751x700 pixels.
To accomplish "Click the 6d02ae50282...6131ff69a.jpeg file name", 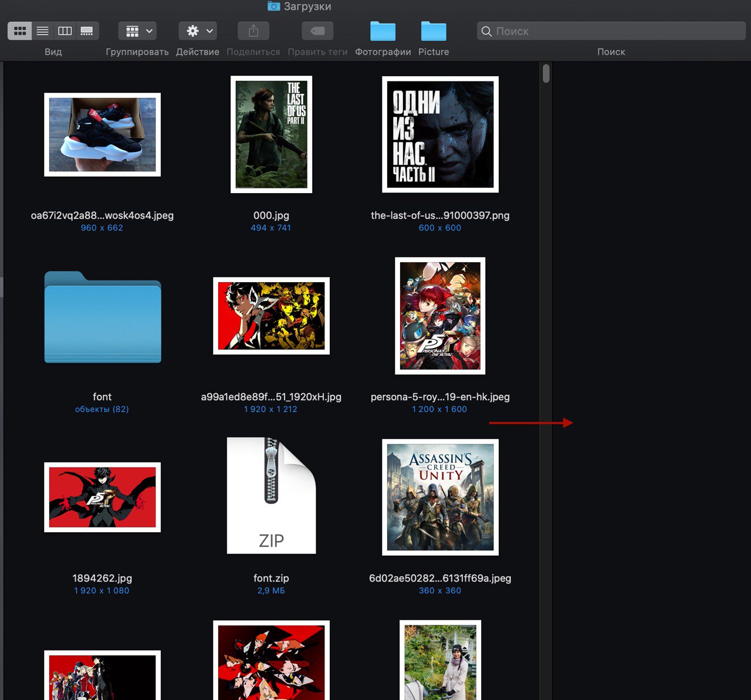I will point(440,578).
